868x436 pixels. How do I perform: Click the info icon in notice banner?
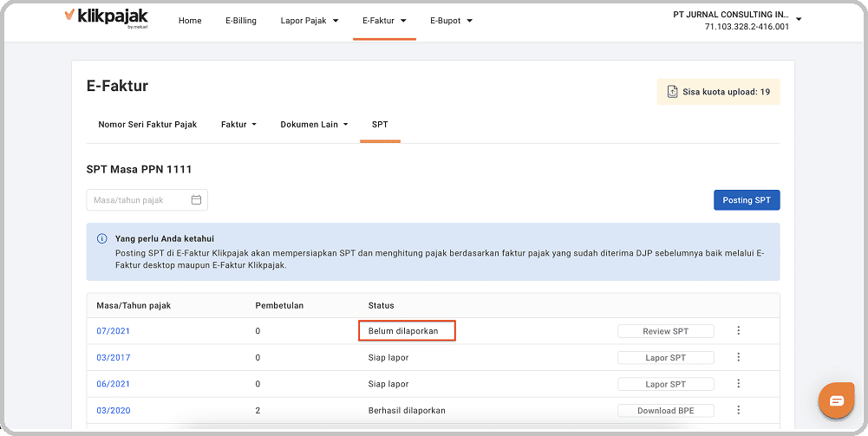[101, 239]
